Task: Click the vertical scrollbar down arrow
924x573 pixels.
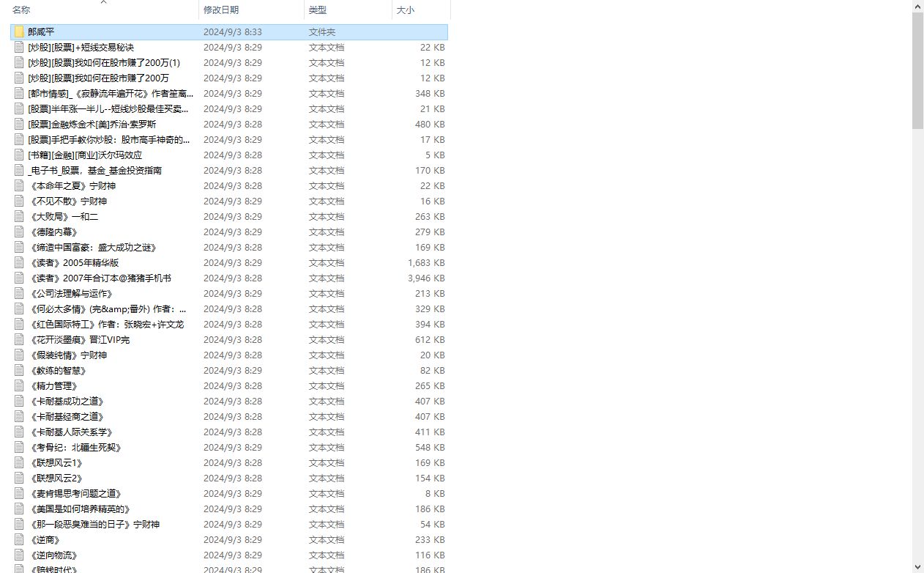Action: (x=918, y=566)
